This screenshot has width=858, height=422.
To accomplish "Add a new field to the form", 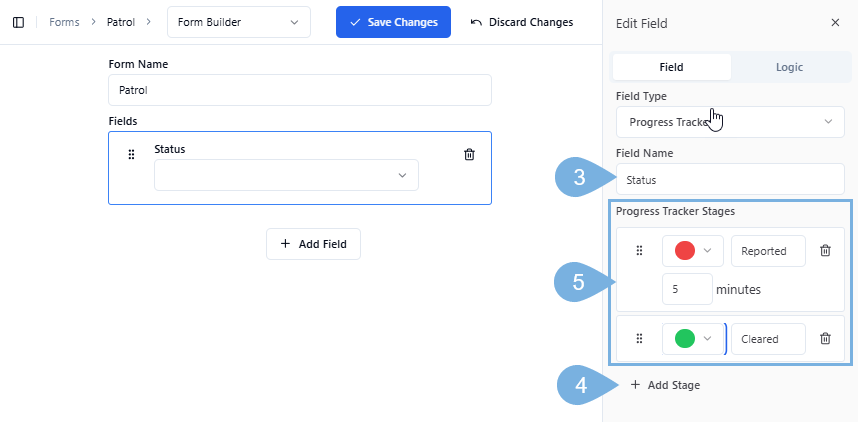I will tap(313, 244).
